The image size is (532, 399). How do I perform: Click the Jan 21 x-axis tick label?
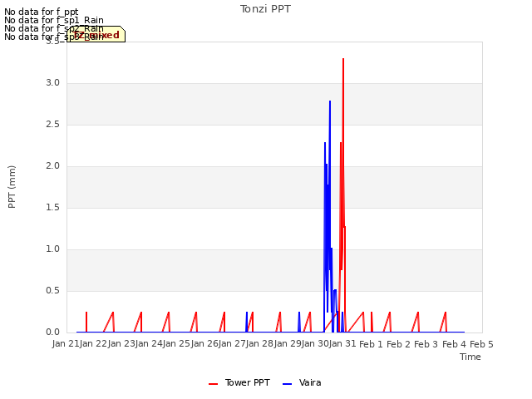[66, 343]
